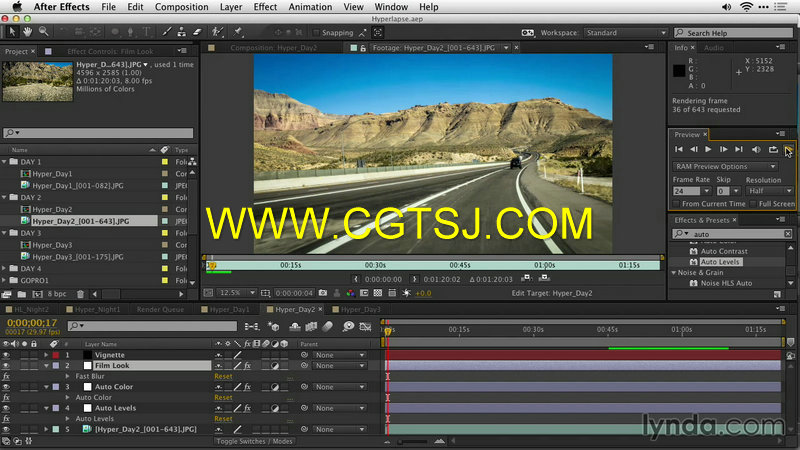Reset the Fast Blur effect
Screen dimensions: 800x450
coord(223,376)
